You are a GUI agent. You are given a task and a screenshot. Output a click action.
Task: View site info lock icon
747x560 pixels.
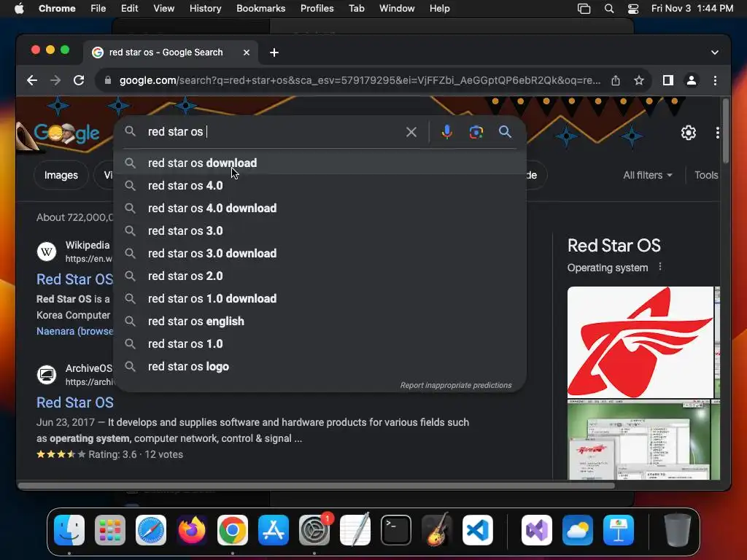108,80
